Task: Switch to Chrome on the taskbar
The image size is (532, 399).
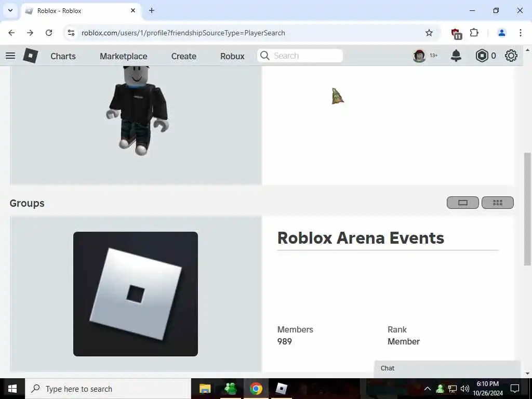Action: click(x=256, y=389)
